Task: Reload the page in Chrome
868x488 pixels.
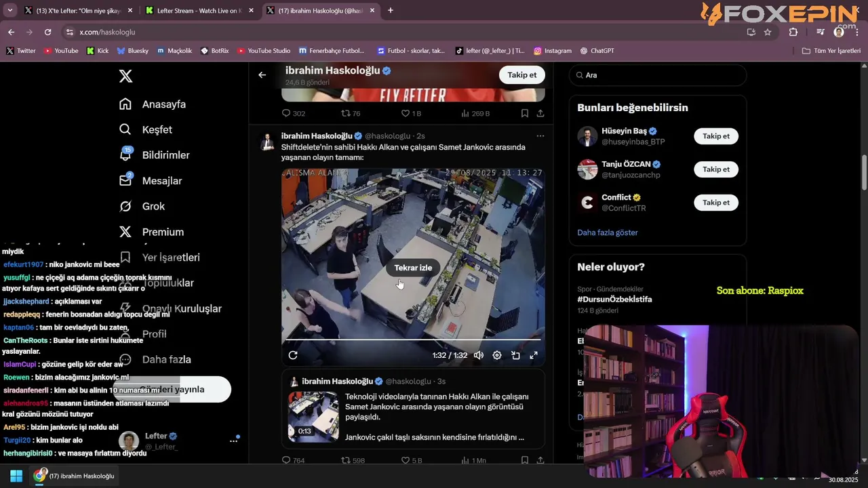Action: 47,32
